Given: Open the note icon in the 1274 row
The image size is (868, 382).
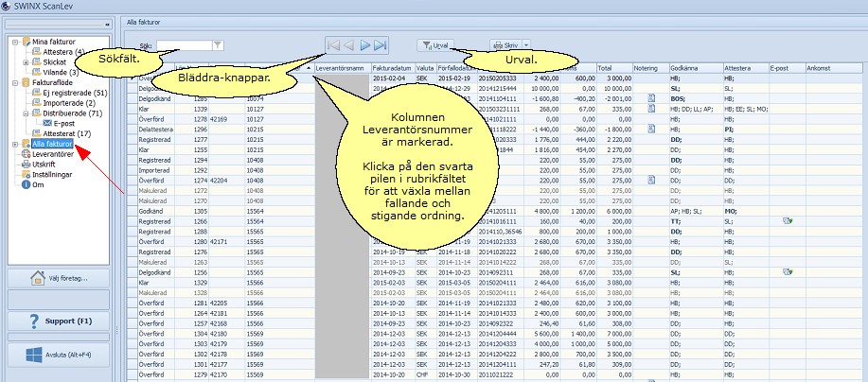Looking at the screenshot, I should pos(651,181).
